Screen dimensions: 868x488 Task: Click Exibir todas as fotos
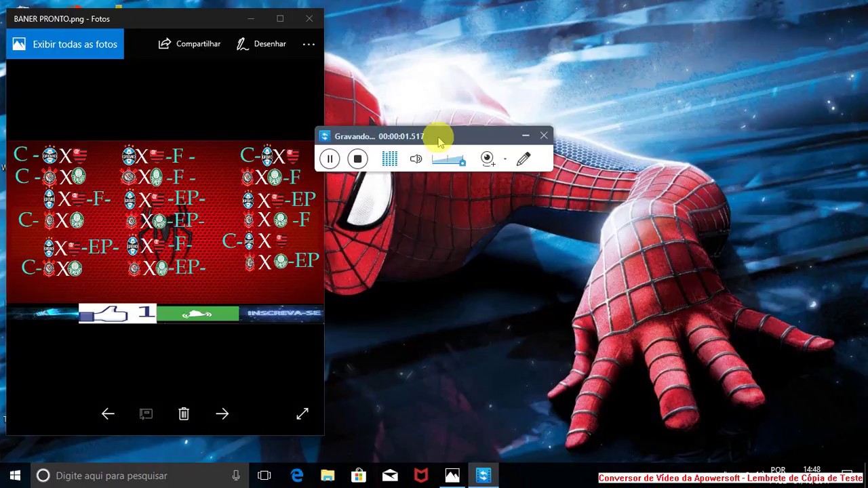tap(65, 44)
